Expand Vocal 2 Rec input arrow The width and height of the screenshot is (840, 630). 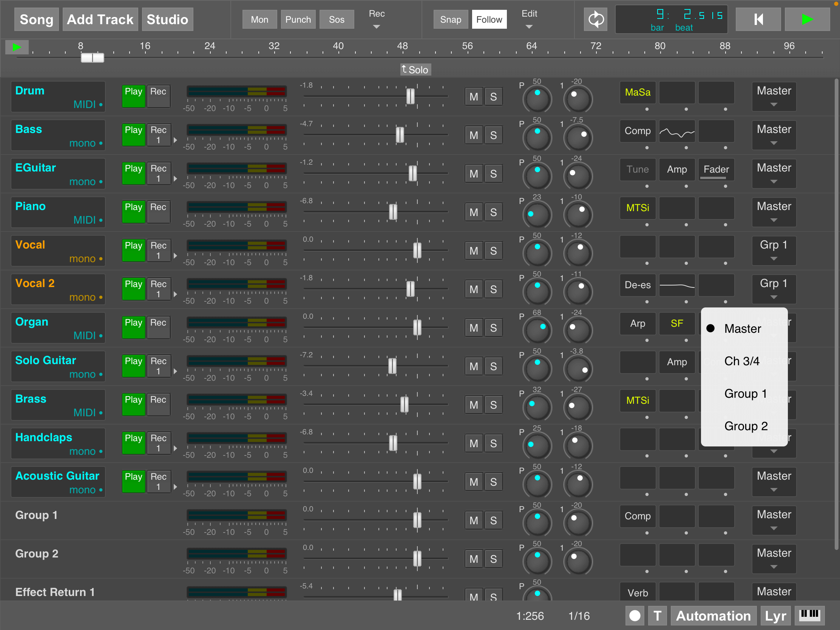click(175, 294)
